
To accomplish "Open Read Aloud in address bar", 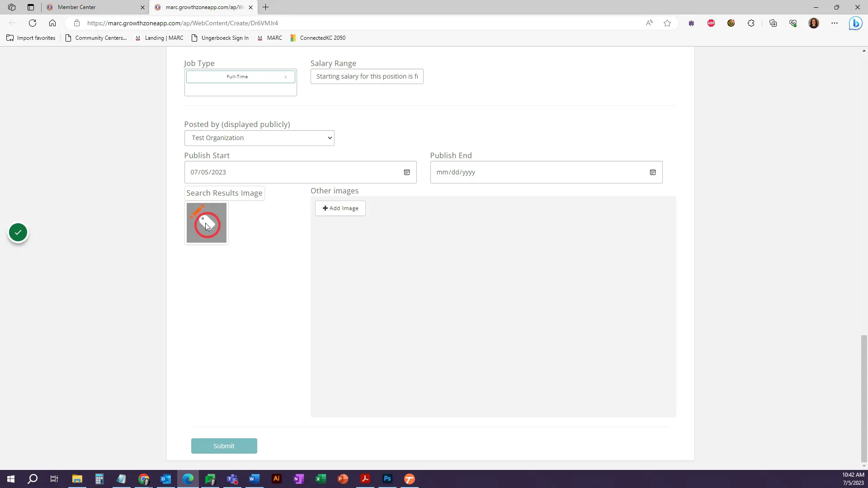I will pyautogui.click(x=649, y=23).
